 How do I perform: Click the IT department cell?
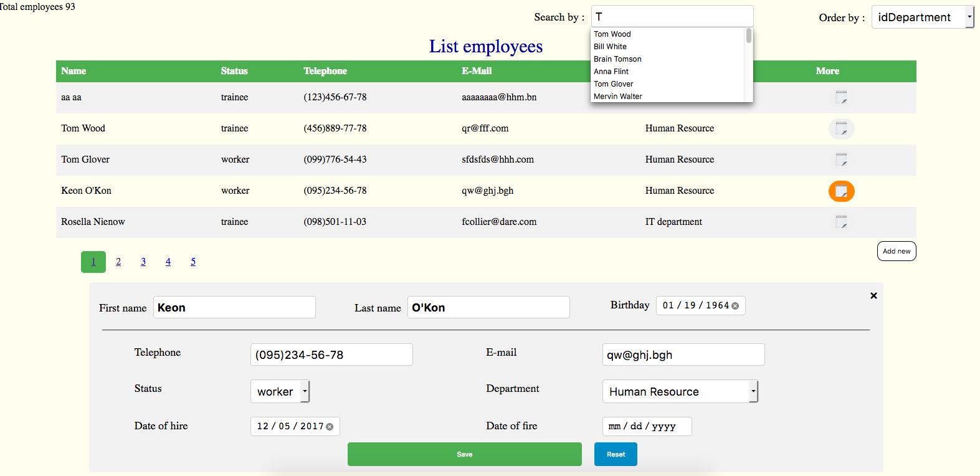click(x=673, y=222)
